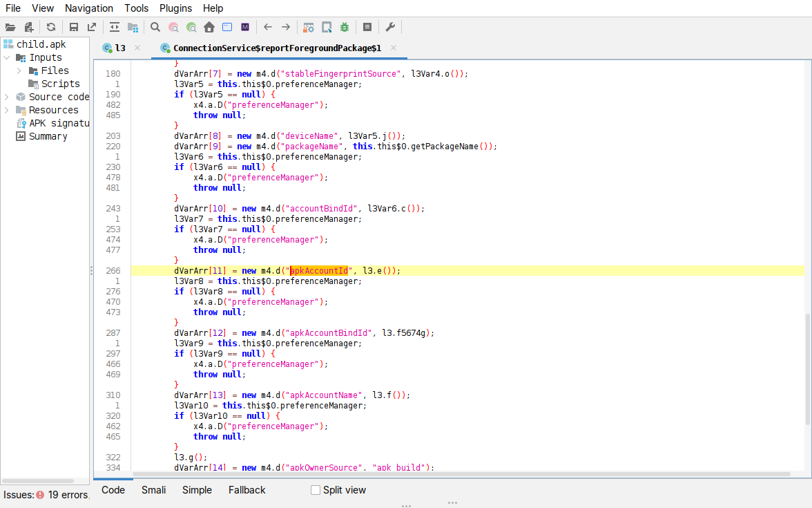This screenshot has height=508, width=812.
Task: Select child.apk root tree item
Action: 41,44
